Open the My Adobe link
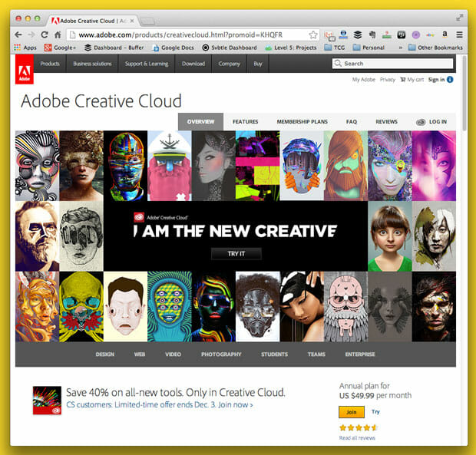 363,80
